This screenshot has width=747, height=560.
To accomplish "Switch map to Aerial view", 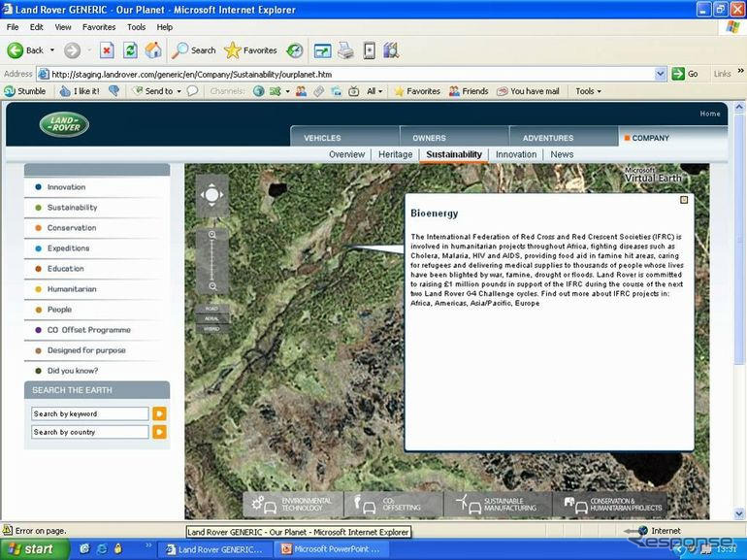I will point(211,318).
